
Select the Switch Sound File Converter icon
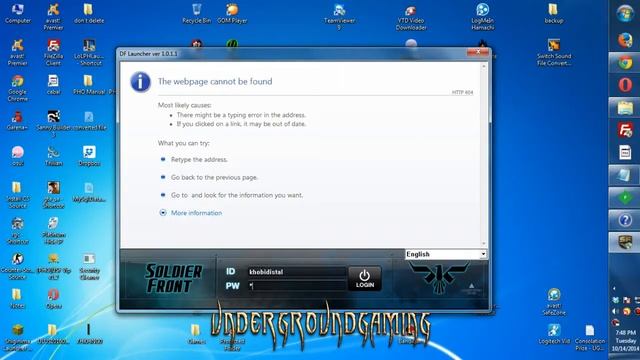tap(554, 52)
